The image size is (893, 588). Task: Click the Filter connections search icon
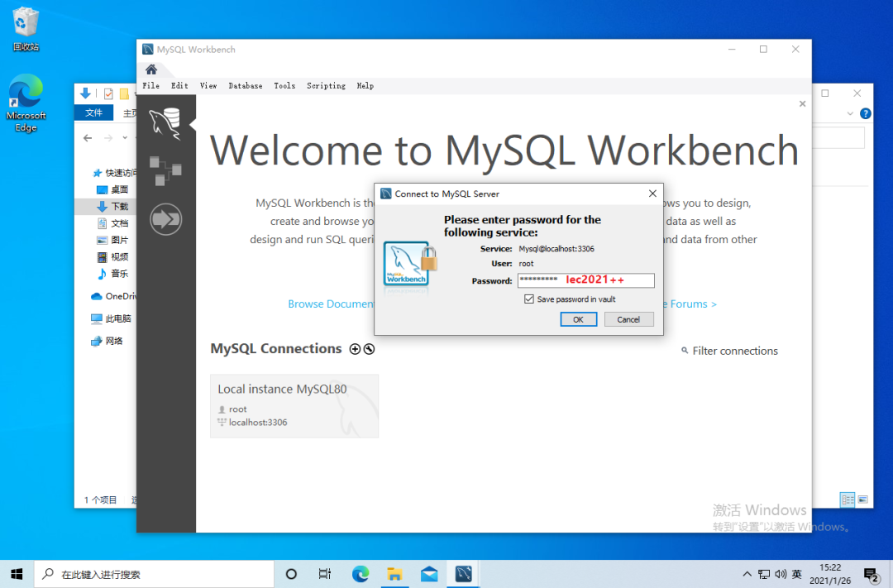tap(685, 351)
